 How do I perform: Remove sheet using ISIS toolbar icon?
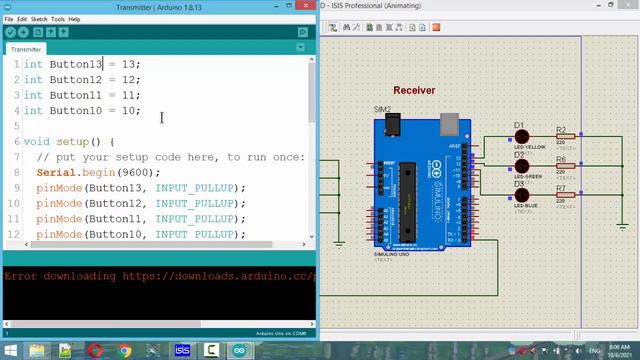(422, 27)
